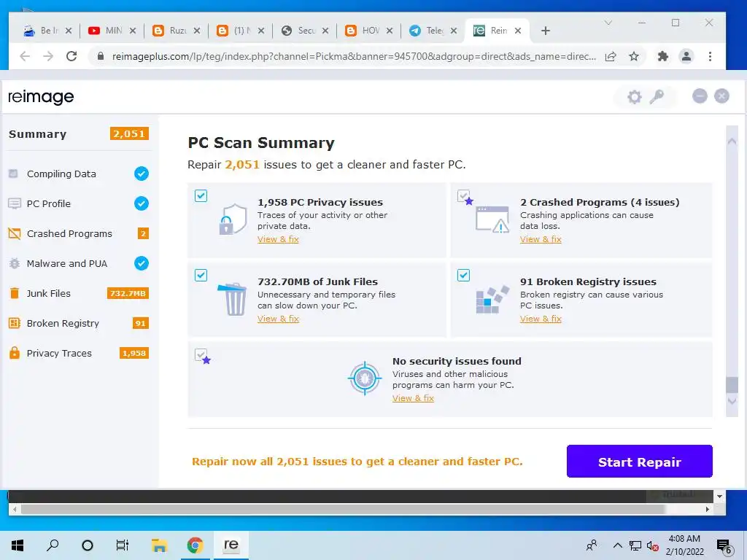
Task: Click View & fix under Crashed Programs
Action: [x=541, y=239]
